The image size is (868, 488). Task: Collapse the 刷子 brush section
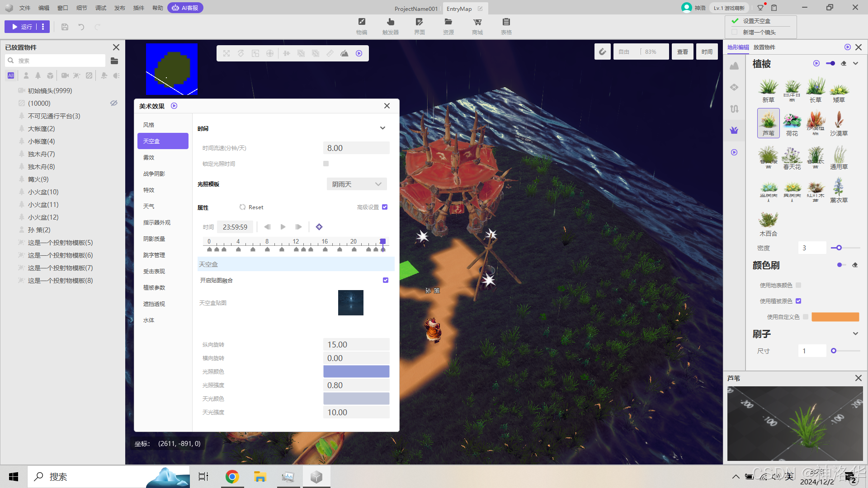click(855, 334)
